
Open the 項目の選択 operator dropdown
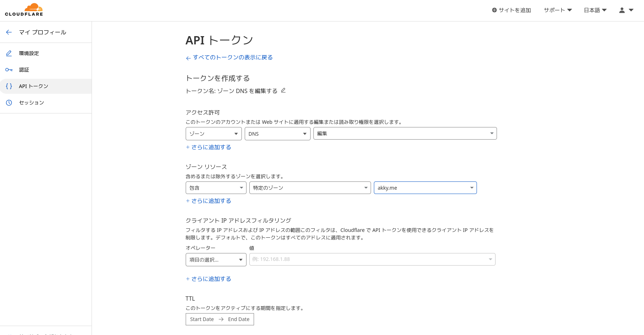[x=216, y=259]
